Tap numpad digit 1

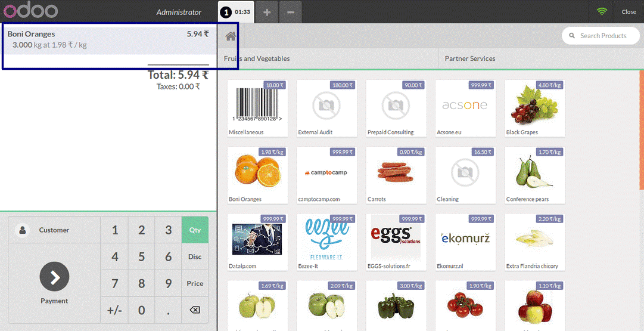pos(115,230)
